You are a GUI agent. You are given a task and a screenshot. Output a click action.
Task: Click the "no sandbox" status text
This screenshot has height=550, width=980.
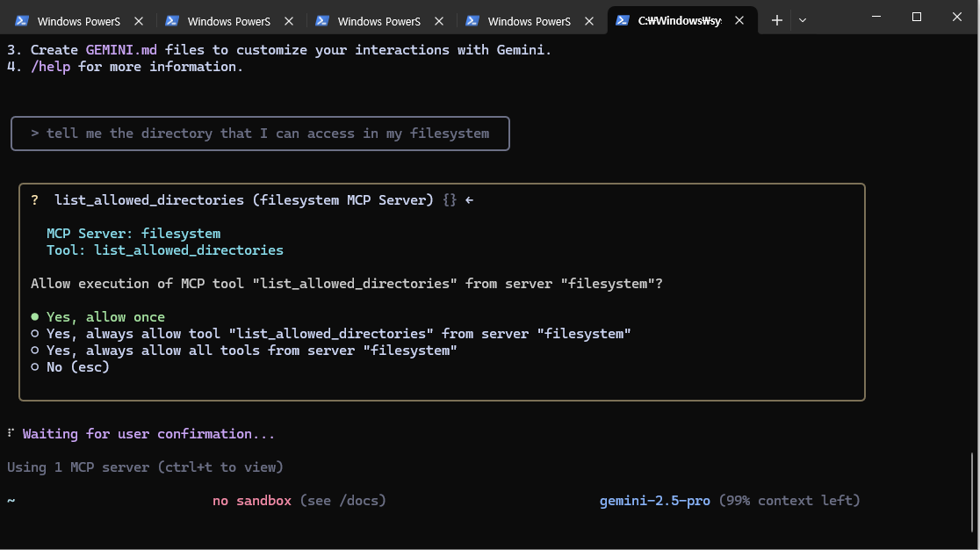pyautogui.click(x=252, y=501)
